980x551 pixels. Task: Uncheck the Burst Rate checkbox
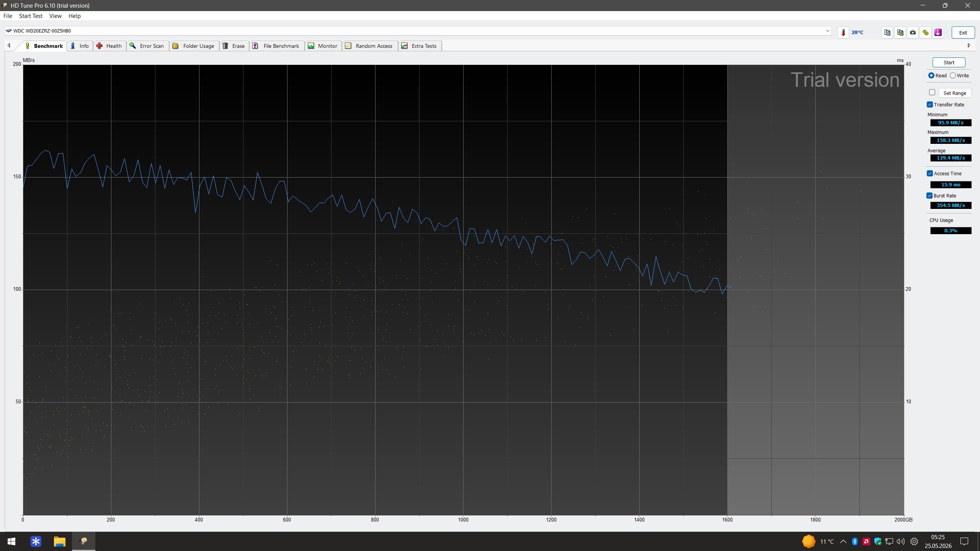[x=929, y=196]
